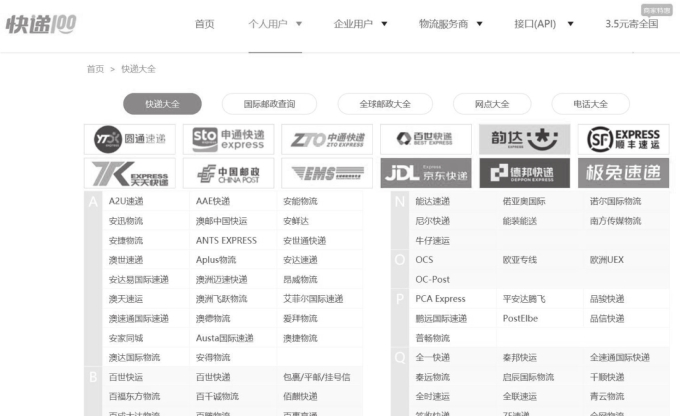680x416 pixels.
Task: Open the 韵达 courier logo
Action: [524, 139]
